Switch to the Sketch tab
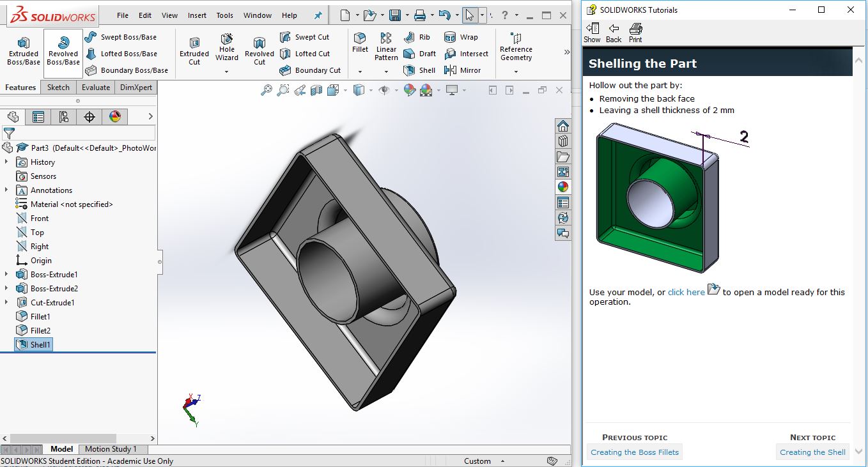 (x=58, y=88)
